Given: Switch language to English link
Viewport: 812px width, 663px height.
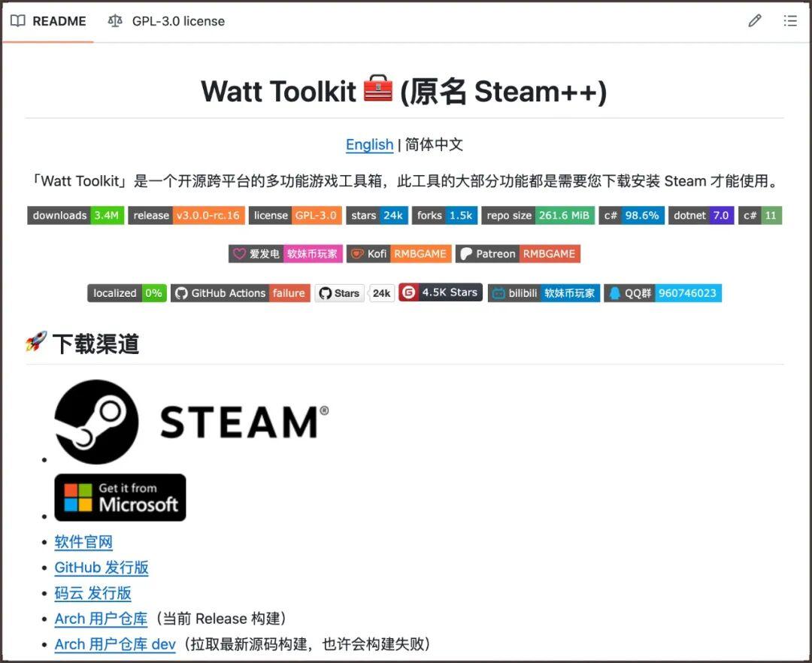Looking at the screenshot, I should pos(369,144).
